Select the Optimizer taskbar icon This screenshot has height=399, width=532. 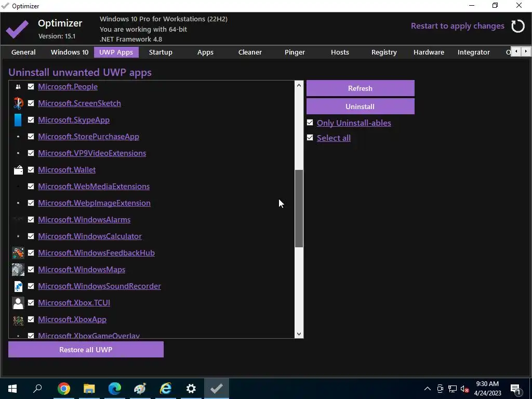217,389
